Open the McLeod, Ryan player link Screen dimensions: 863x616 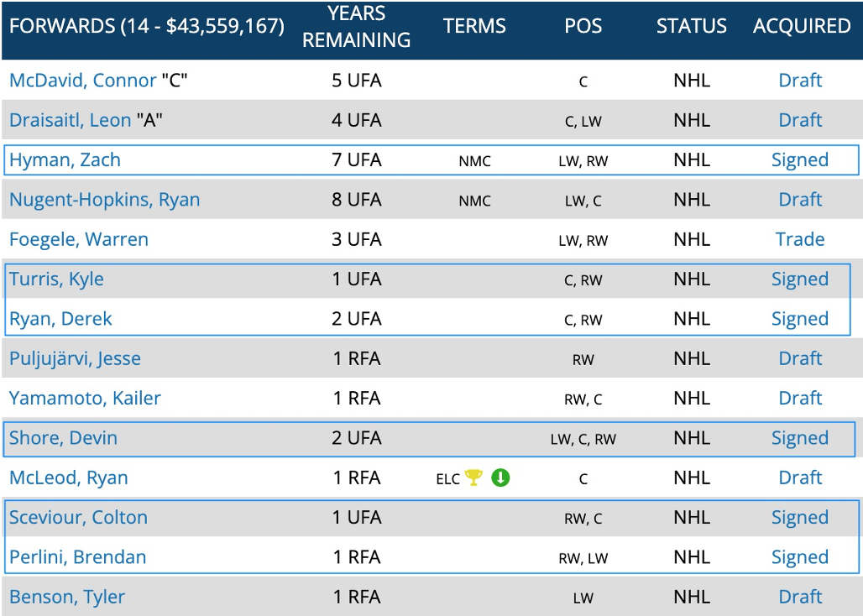(69, 478)
